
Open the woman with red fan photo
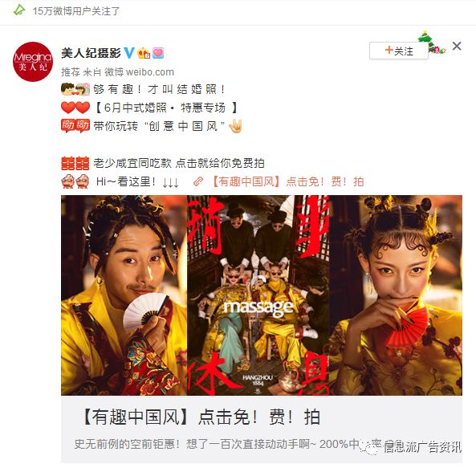pyautogui.click(x=396, y=295)
